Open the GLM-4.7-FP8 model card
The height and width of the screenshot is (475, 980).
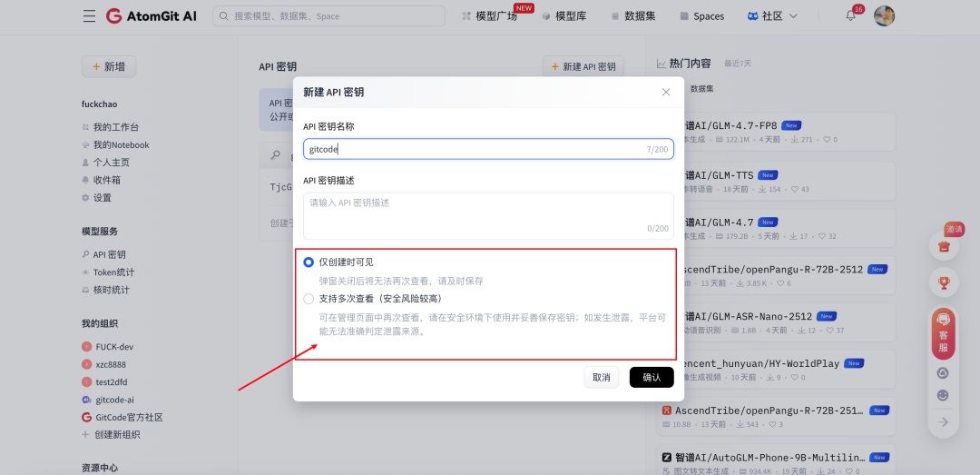tap(777, 132)
